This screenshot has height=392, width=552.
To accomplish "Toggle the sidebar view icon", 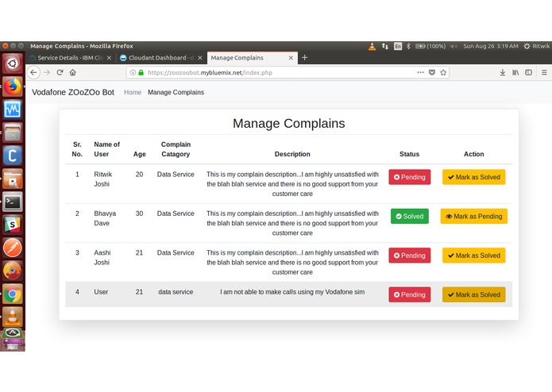I will point(528,72).
